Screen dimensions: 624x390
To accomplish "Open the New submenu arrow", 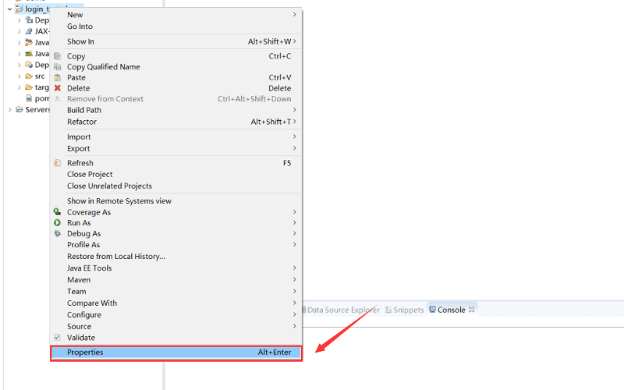I will [x=294, y=14].
